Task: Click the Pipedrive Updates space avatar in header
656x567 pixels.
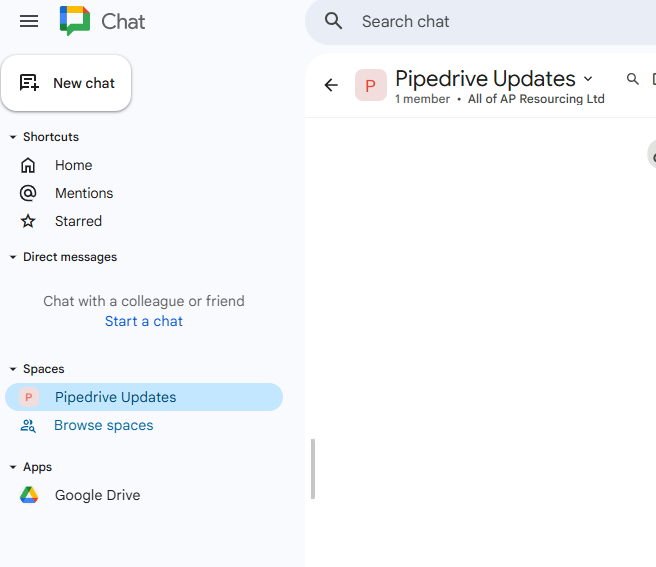Action: (x=371, y=85)
